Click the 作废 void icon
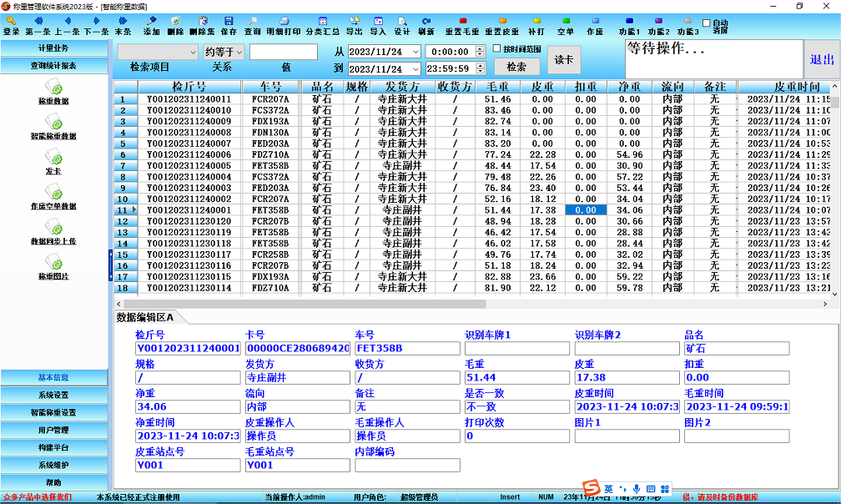The width and height of the screenshot is (841, 504). click(x=595, y=26)
